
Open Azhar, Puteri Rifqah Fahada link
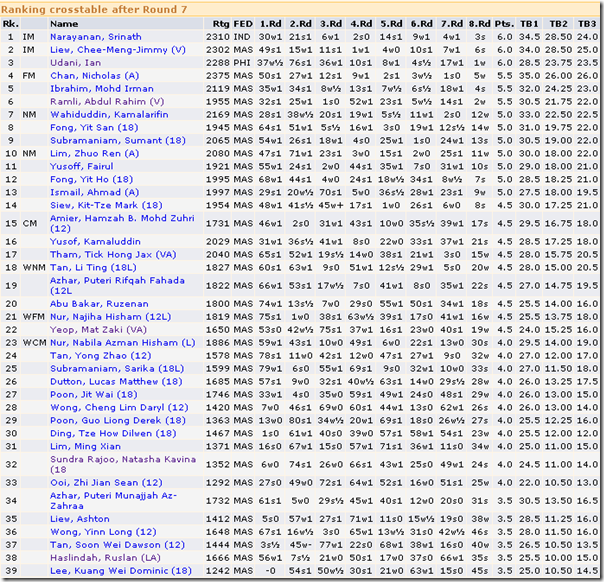pyautogui.click(x=117, y=285)
